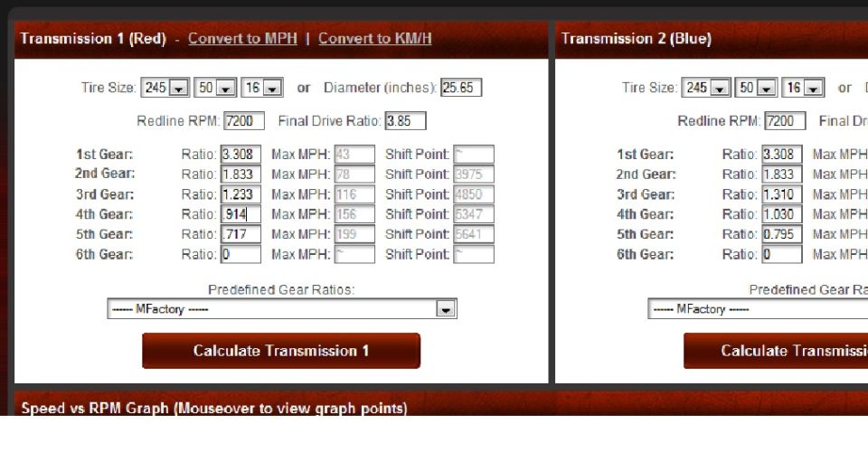Click Speed vs RPM Graph heading

coord(214,409)
